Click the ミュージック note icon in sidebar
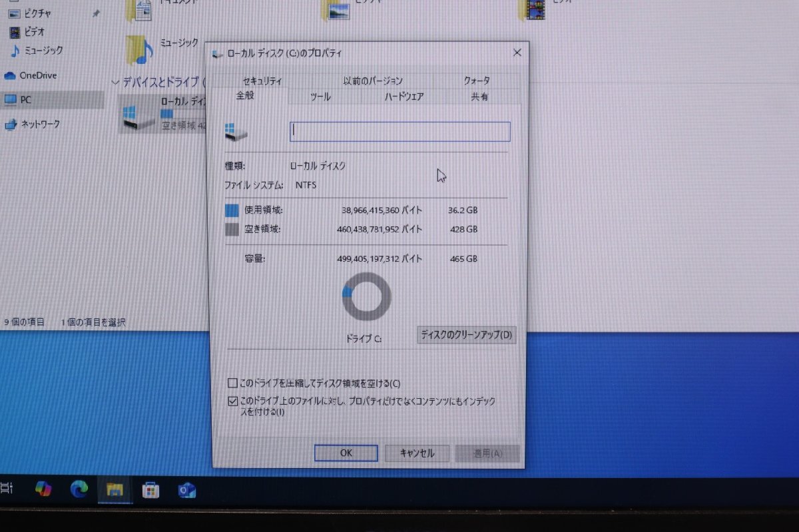The height and width of the screenshot is (532, 799). point(15,51)
